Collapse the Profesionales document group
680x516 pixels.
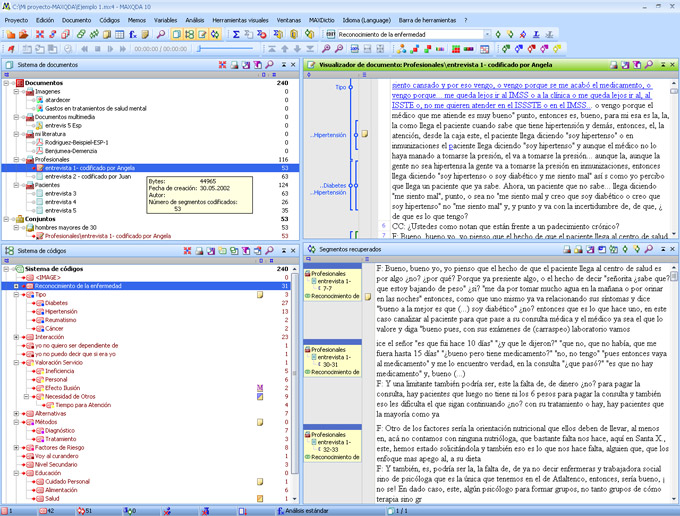click(16, 160)
